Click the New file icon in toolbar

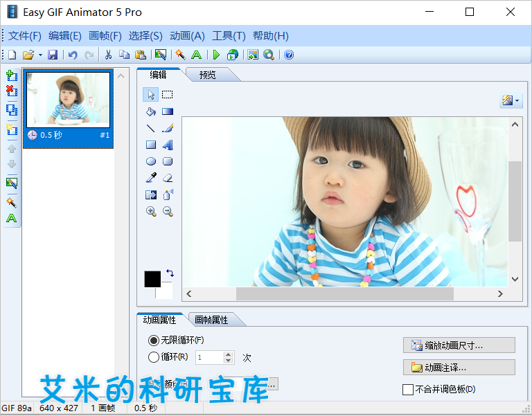coord(12,55)
